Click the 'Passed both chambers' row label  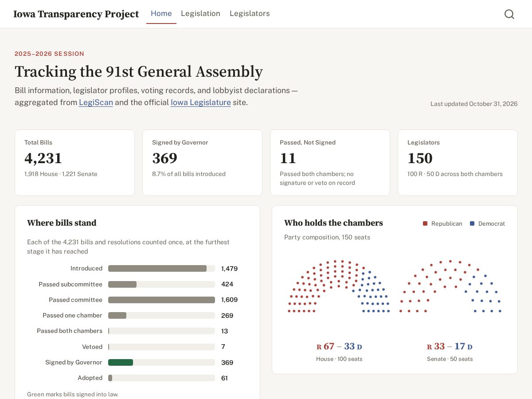[70, 331]
